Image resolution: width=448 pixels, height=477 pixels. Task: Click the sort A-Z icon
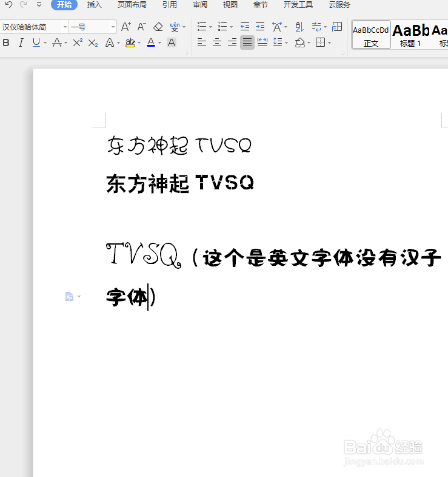(299, 27)
